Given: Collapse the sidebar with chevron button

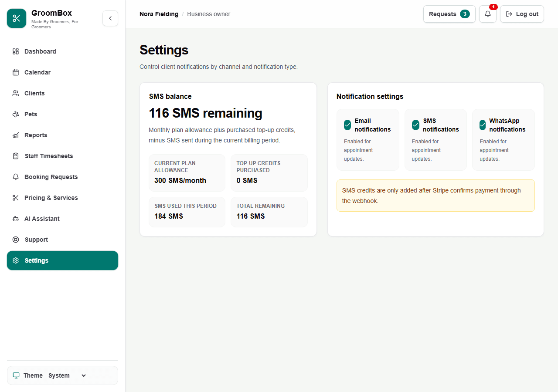Looking at the screenshot, I should (x=110, y=18).
